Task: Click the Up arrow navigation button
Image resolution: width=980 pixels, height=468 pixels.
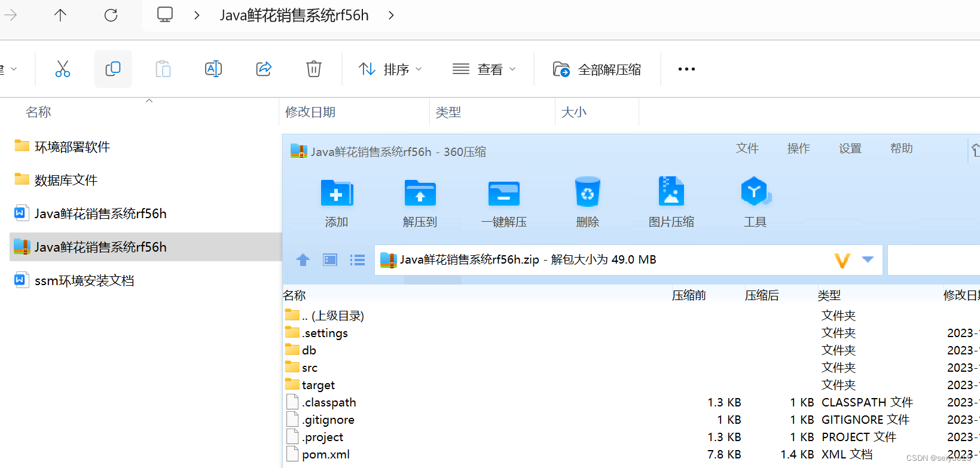Action: pos(60,15)
